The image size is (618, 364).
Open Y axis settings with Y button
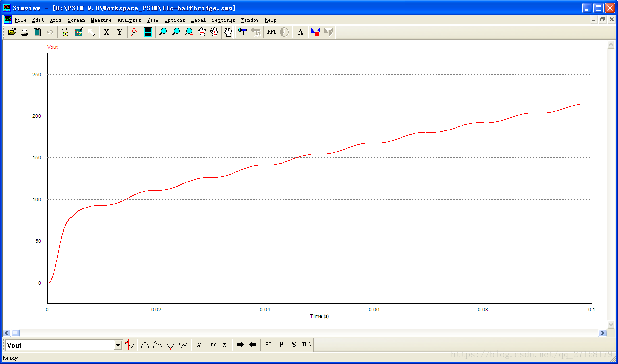click(x=119, y=32)
